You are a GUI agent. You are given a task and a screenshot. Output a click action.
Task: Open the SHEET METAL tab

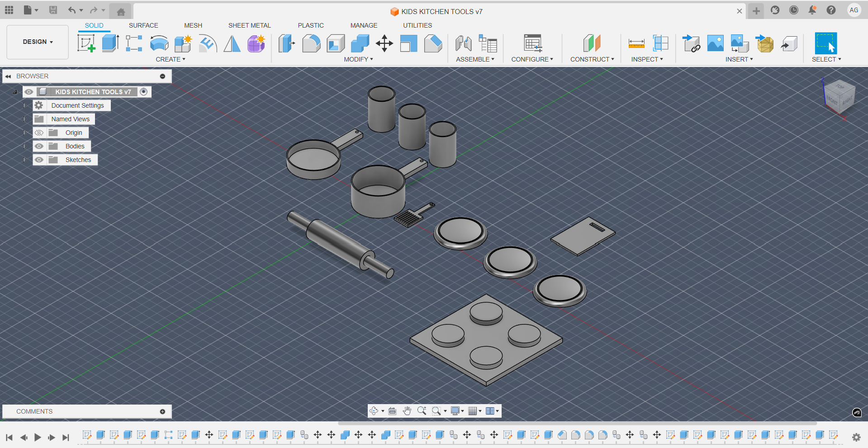(249, 25)
